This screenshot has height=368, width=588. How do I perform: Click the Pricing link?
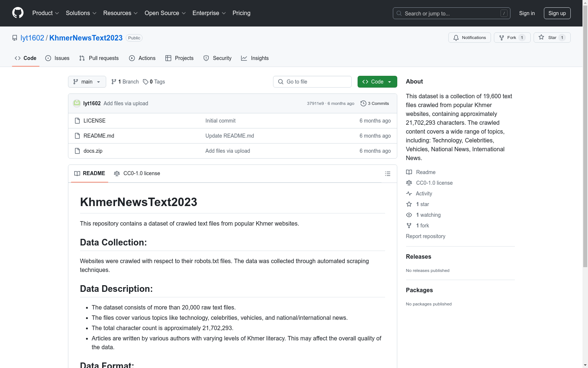(241, 13)
